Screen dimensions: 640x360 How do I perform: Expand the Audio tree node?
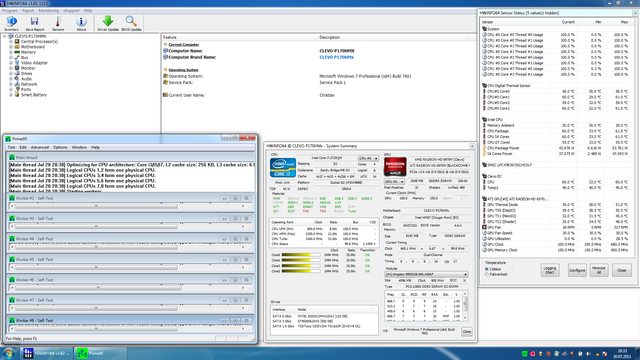point(11,79)
